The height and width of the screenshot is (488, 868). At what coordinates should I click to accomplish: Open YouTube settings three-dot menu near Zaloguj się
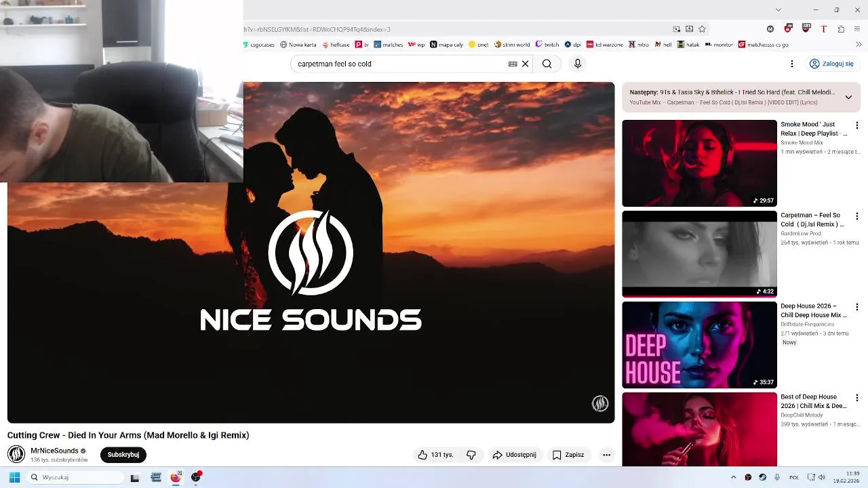point(791,64)
